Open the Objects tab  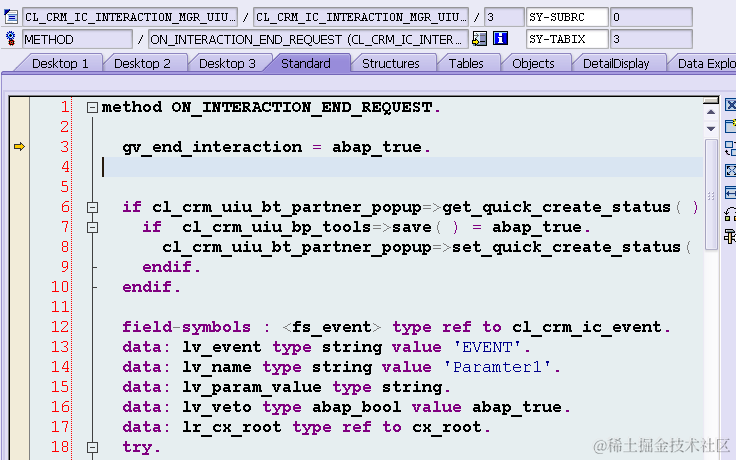point(533,63)
